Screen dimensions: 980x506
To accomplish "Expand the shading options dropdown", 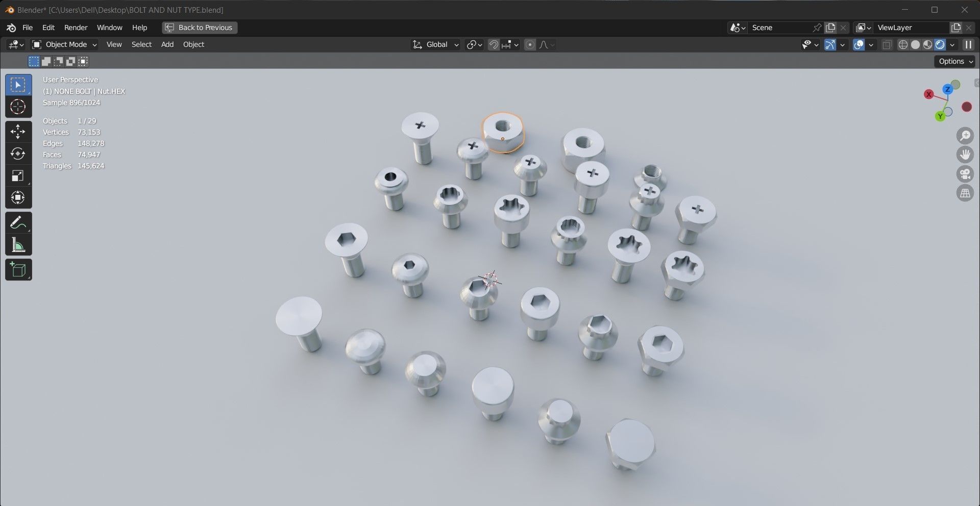I will 952,44.
